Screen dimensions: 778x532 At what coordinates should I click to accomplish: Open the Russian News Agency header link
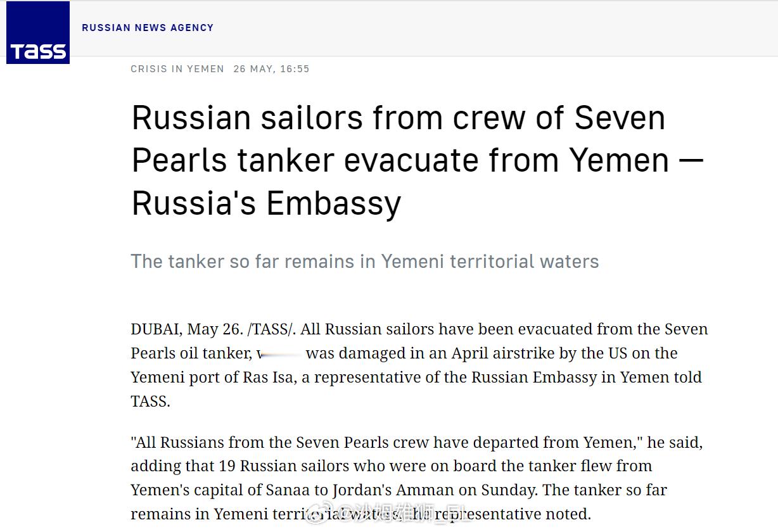coord(148,28)
